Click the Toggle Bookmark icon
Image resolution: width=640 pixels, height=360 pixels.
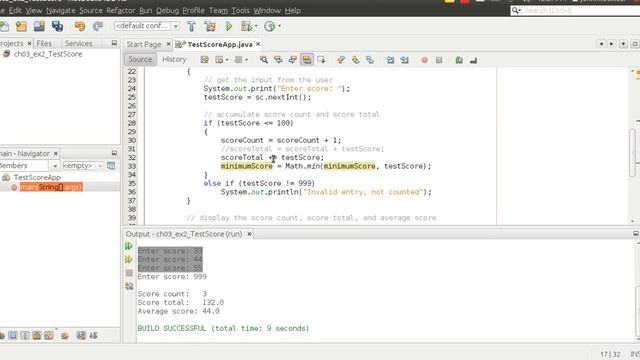tap(370, 60)
